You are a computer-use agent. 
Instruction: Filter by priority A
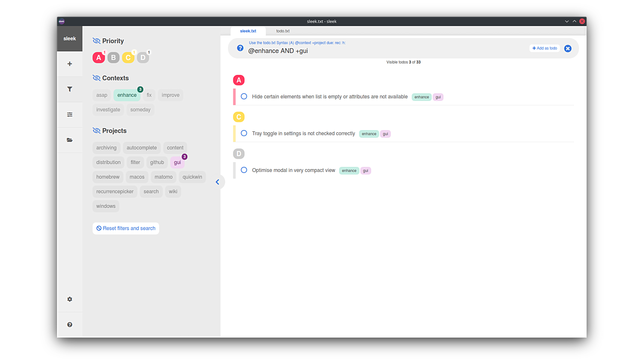tap(98, 57)
